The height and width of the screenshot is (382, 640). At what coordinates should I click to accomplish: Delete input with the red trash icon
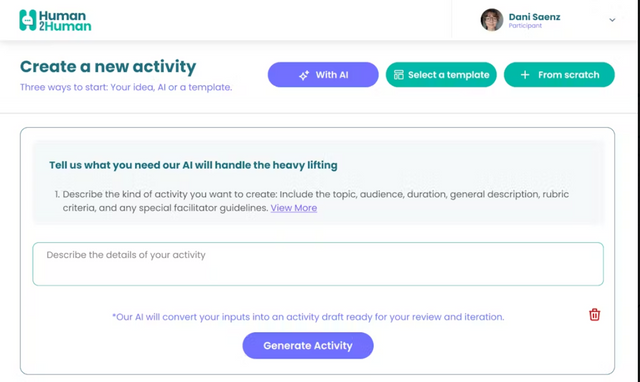[594, 315]
